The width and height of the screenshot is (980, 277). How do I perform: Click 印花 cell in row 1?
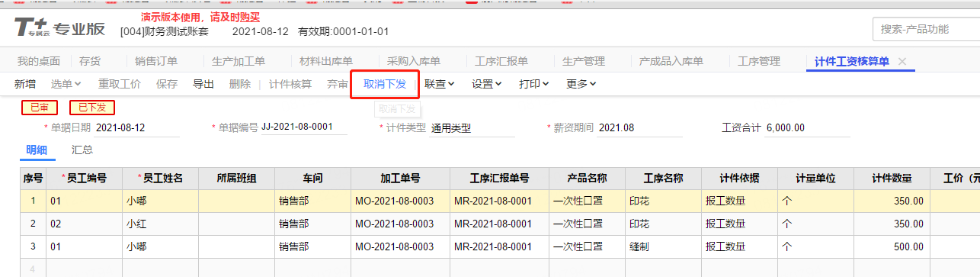663,201
